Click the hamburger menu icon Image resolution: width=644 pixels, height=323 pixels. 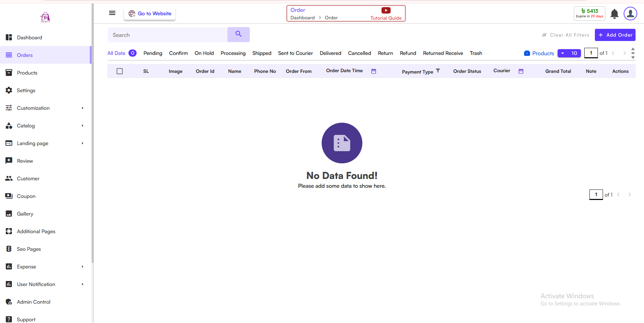pos(112,13)
